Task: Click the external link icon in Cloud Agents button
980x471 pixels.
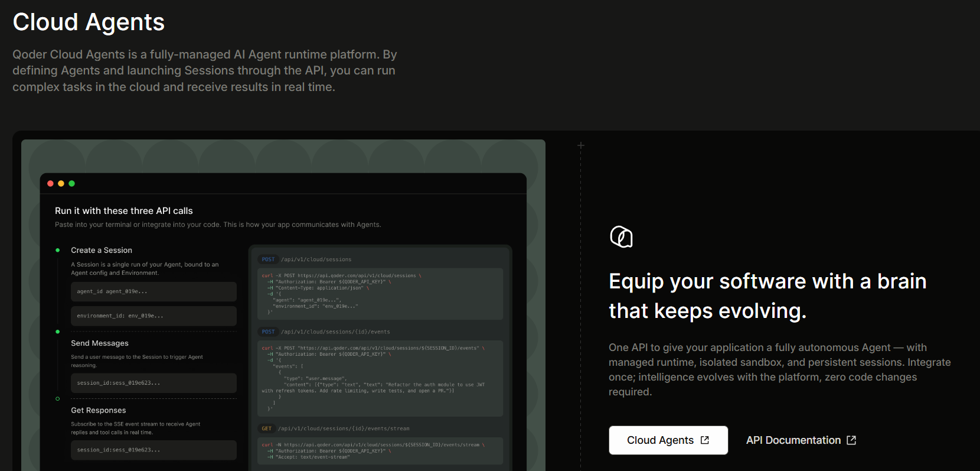Action: point(705,440)
